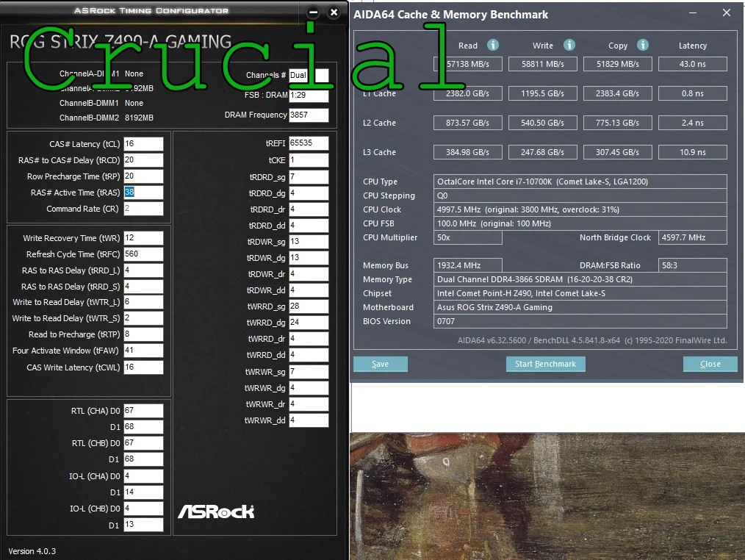Click the Version 4.0.3 label
745x560 pixels.
[x=32, y=551]
